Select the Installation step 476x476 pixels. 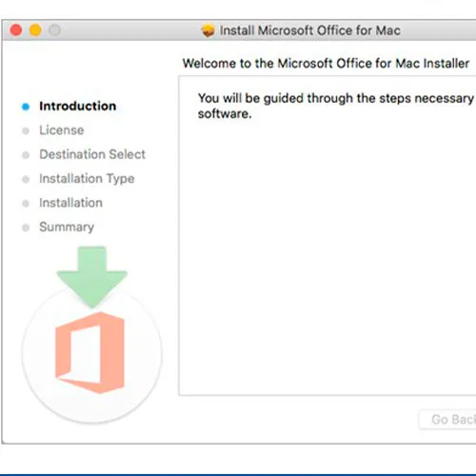coord(70,203)
